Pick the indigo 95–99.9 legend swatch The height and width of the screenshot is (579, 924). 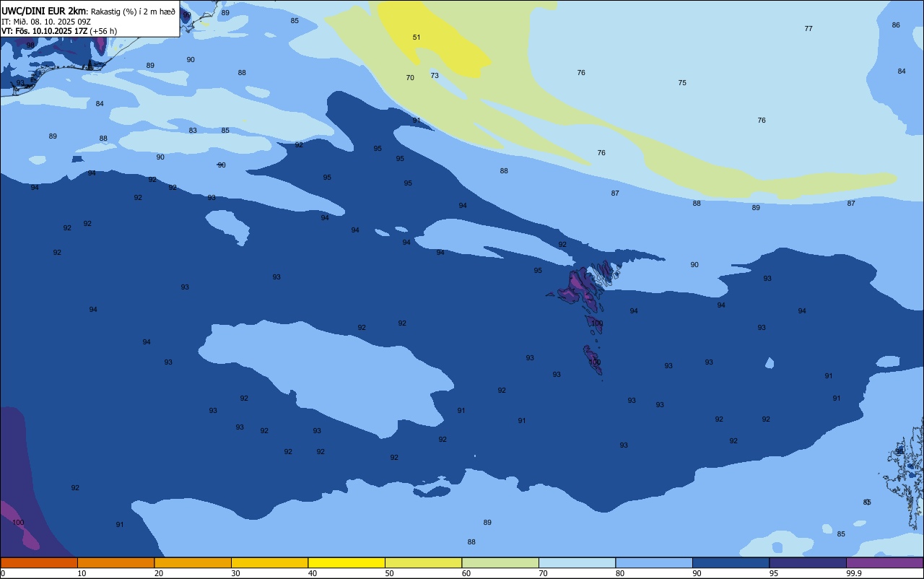808,562
